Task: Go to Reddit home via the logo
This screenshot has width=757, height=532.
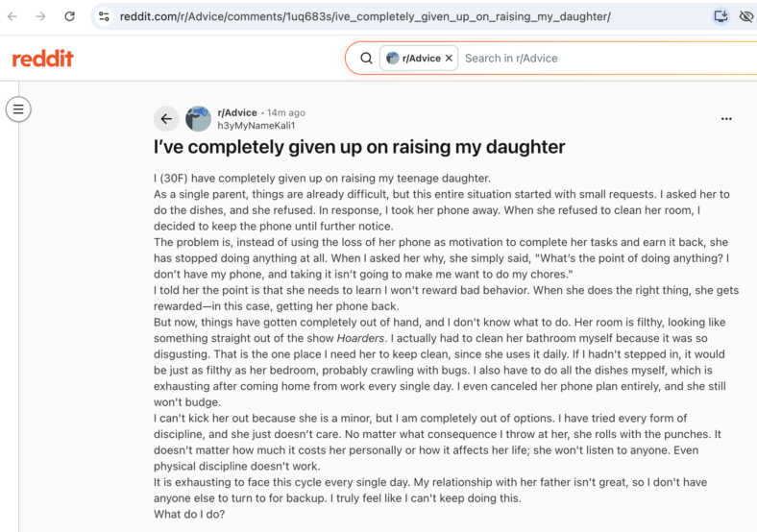Action: click(x=42, y=59)
